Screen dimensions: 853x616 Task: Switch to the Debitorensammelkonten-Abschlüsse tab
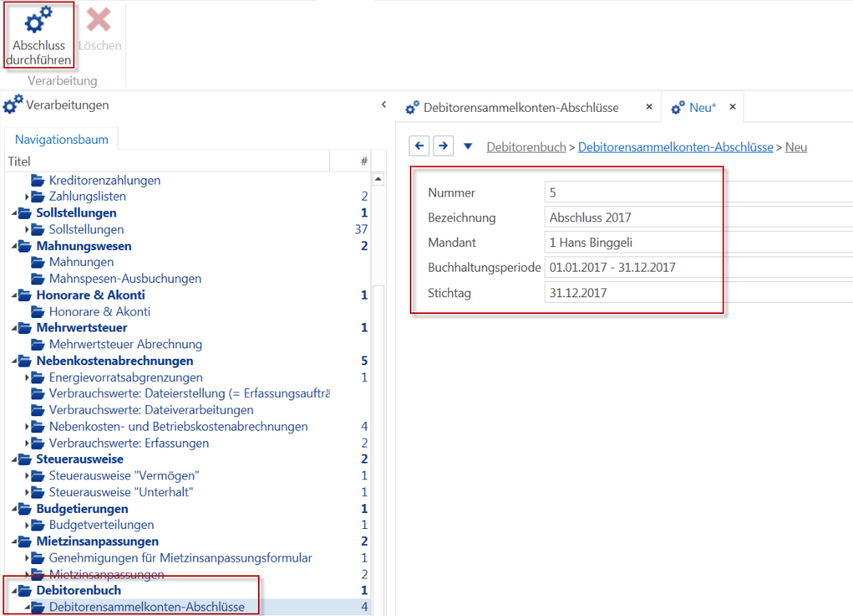click(521, 108)
